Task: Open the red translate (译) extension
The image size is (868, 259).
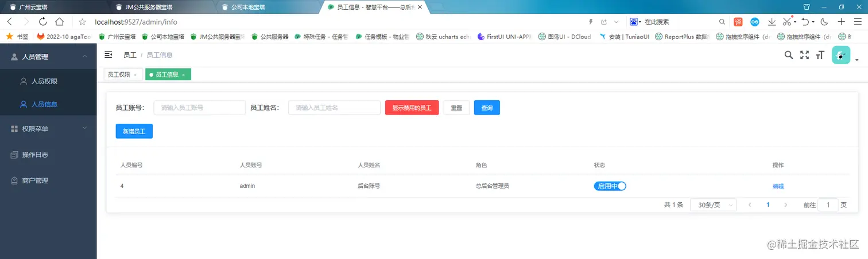Action: click(738, 22)
